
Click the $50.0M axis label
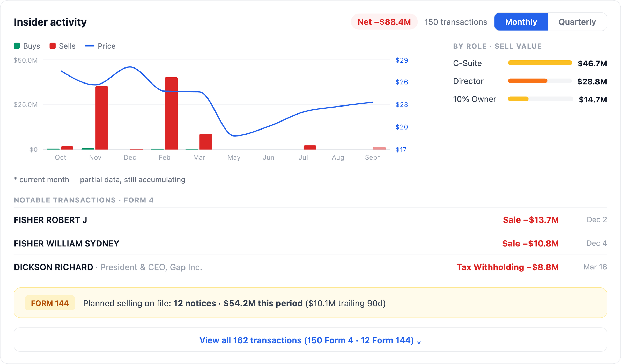pos(26,60)
